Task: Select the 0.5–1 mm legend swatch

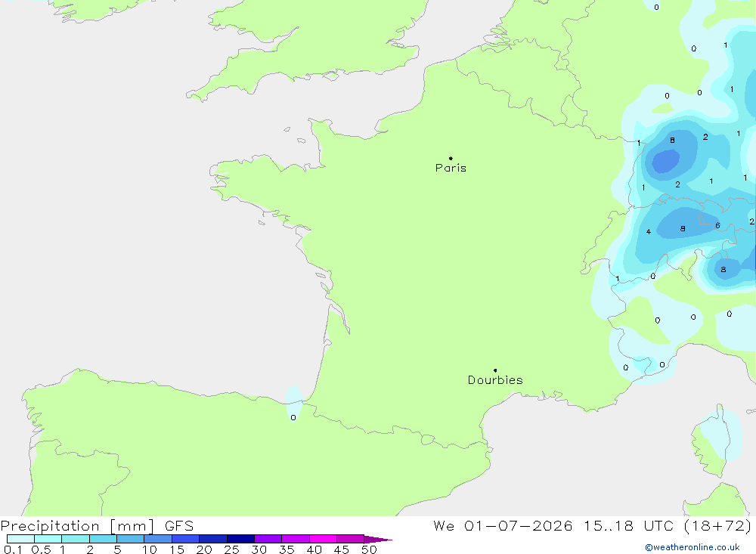Action: click(x=48, y=539)
